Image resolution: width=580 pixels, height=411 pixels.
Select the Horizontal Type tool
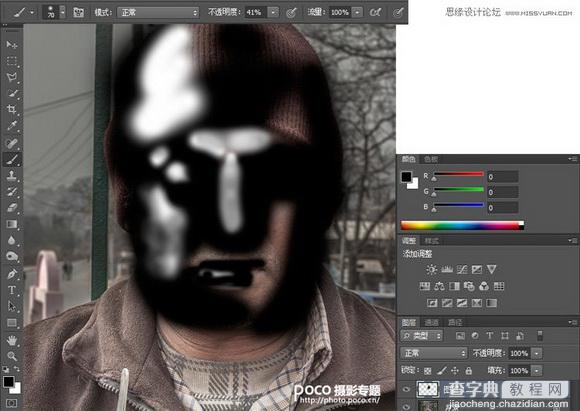11,290
